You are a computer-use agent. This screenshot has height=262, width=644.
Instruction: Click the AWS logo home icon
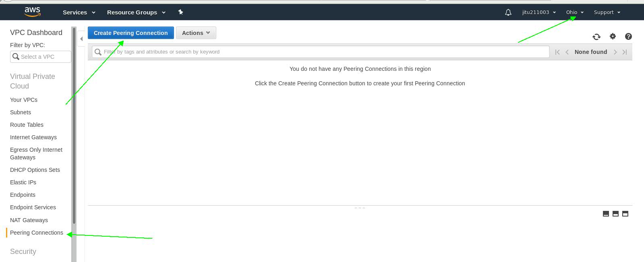32,12
